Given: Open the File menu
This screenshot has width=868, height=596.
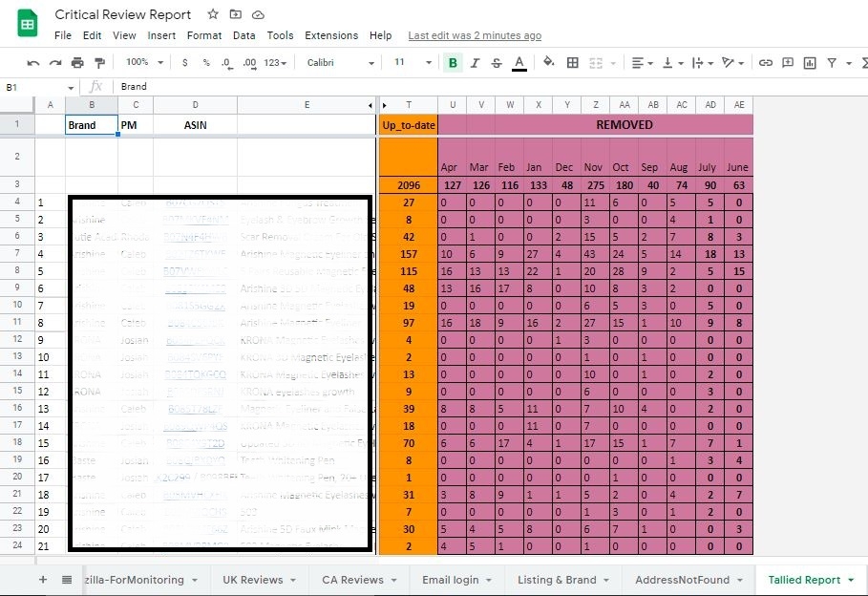Looking at the screenshot, I should tap(63, 35).
